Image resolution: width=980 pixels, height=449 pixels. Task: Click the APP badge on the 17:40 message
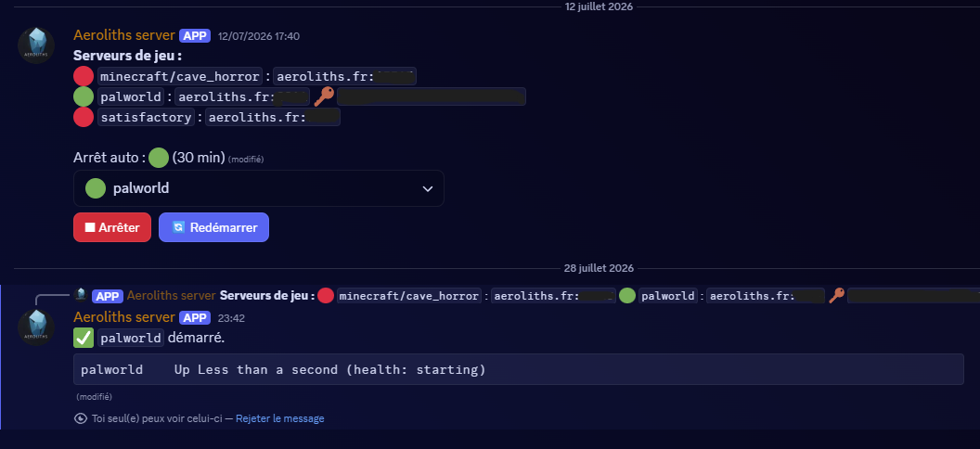pos(195,35)
